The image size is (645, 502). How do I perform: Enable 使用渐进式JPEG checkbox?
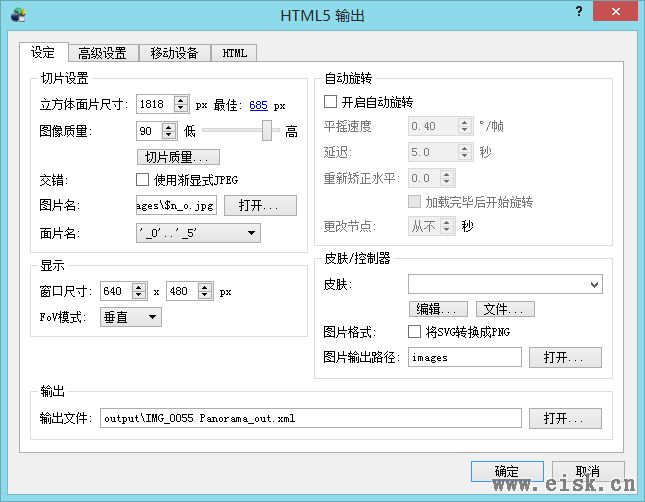pos(142,180)
